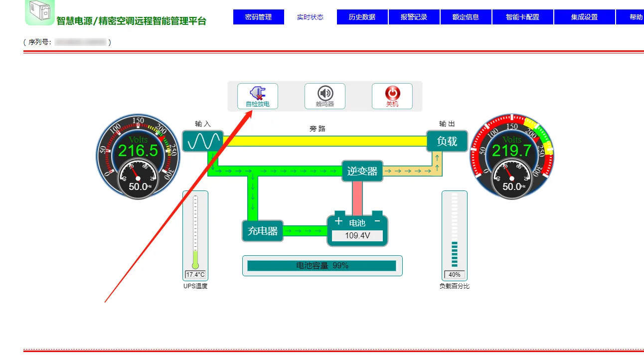Open the 历史数据 menu

click(x=362, y=17)
